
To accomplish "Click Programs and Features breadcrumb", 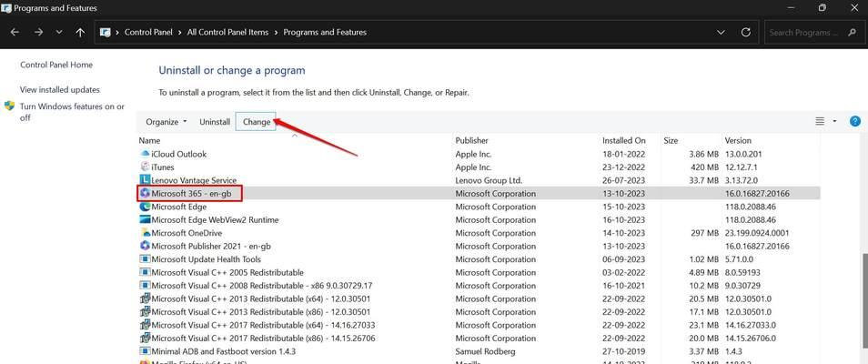I will pyautogui.click(x=325, y=33).
